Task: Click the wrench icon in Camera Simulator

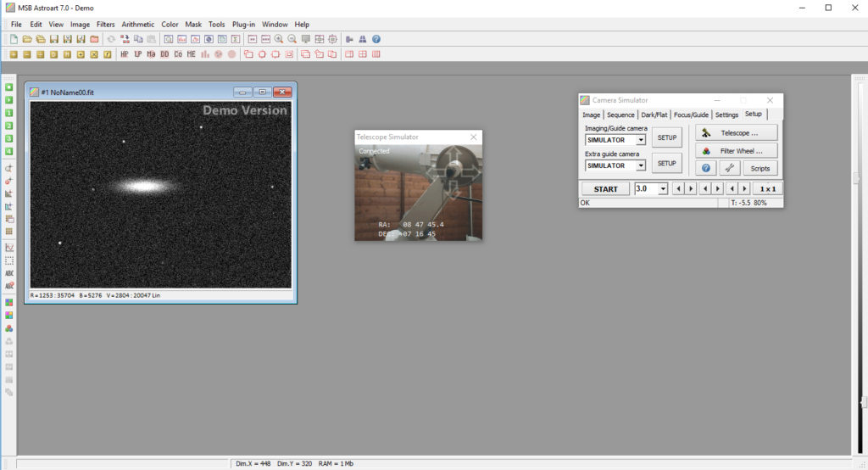Action: click(730, 168)
